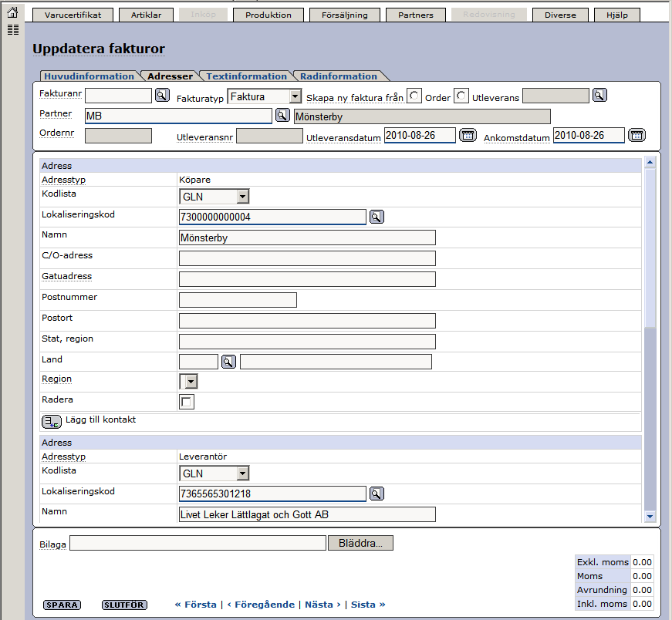Focus the Ankomstdatum field
The height and width of the screenshot is (620, 672).
[x=589, y=136]
